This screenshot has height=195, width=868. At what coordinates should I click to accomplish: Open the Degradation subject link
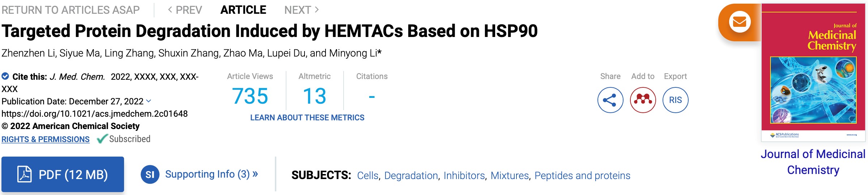point(411,175)
